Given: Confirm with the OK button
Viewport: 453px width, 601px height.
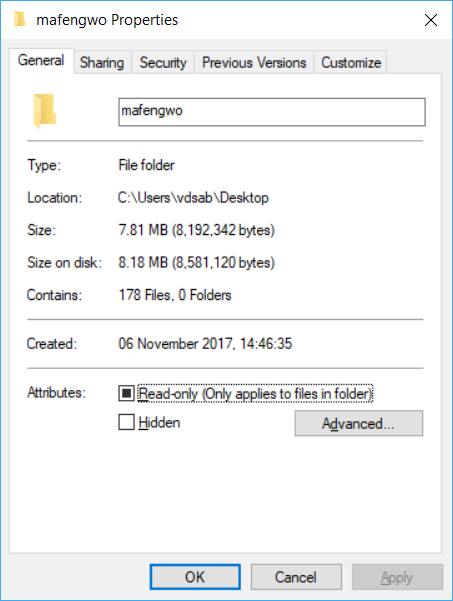Looking at the screenshot, I should tap(195, 577).
